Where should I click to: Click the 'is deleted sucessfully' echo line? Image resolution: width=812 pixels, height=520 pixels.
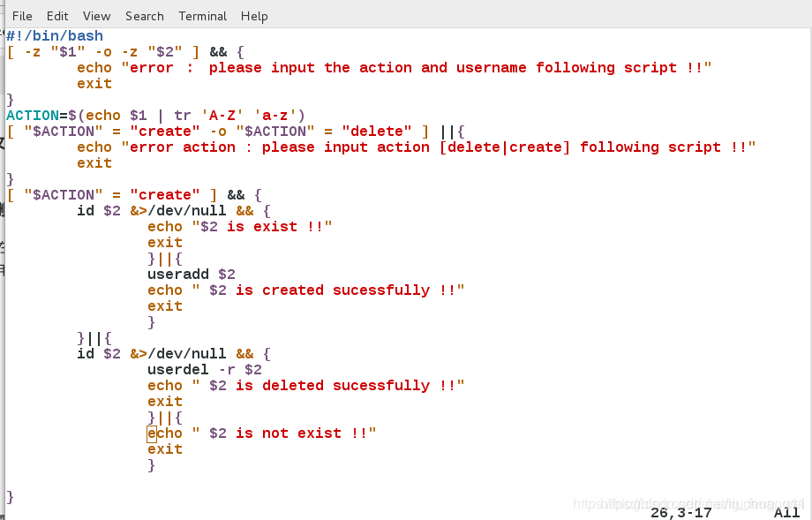(x=306, y=385)
